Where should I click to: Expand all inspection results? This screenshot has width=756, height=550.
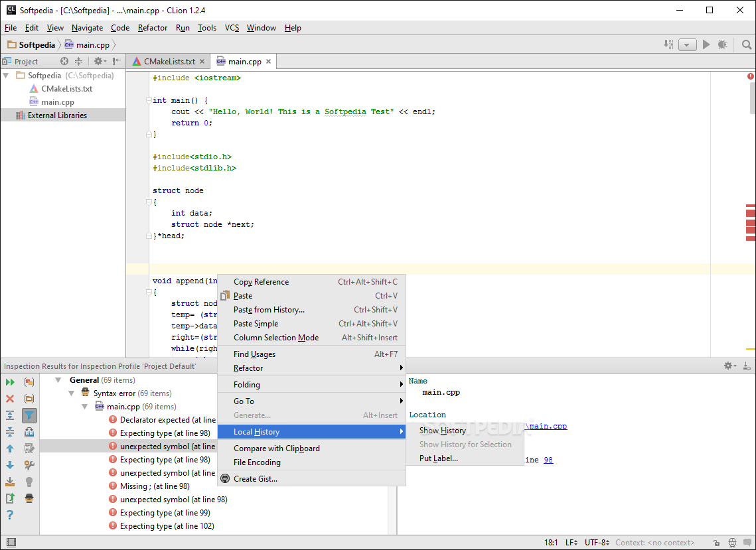tap(10, 415)
